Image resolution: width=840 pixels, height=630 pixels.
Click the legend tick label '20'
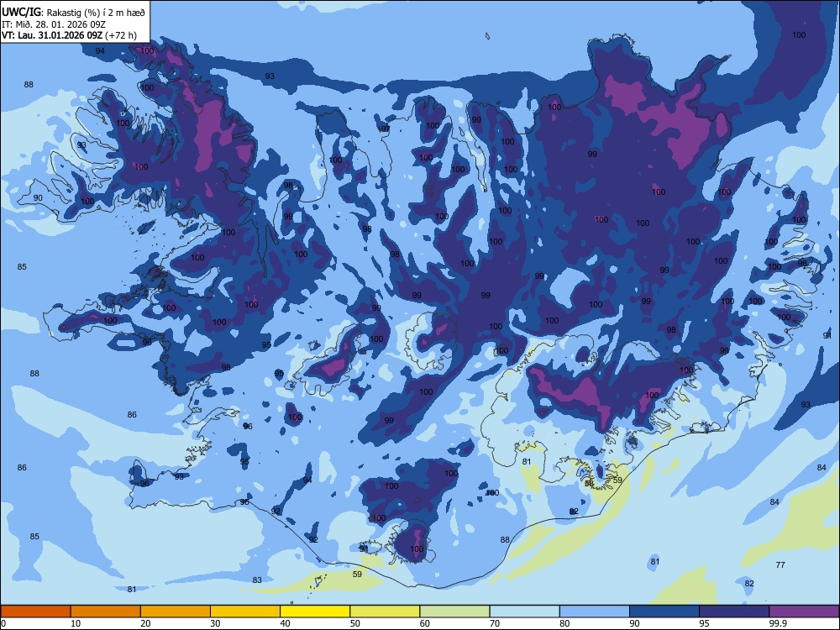[145, 623]
